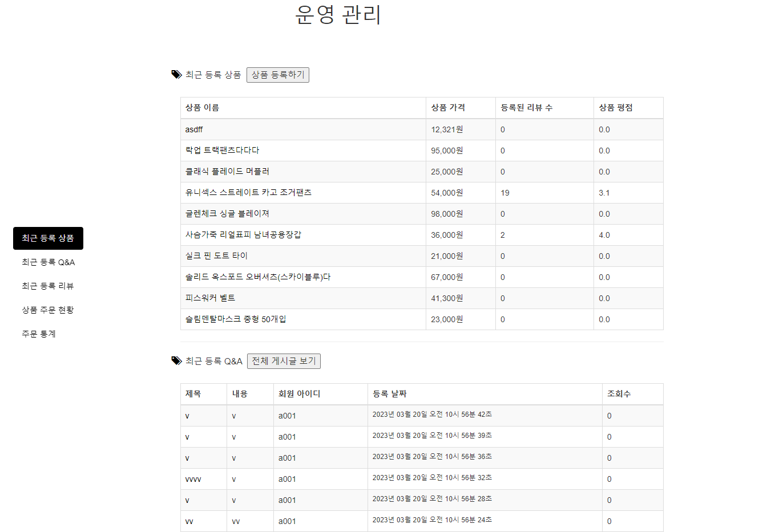
Task: Select 최근 등록 상품 in the sidebar
Action: coord(48,238)
